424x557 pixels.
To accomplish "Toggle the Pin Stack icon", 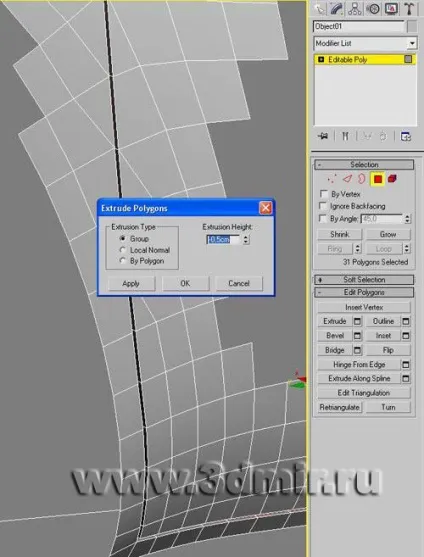I will [x=323, y=136].
